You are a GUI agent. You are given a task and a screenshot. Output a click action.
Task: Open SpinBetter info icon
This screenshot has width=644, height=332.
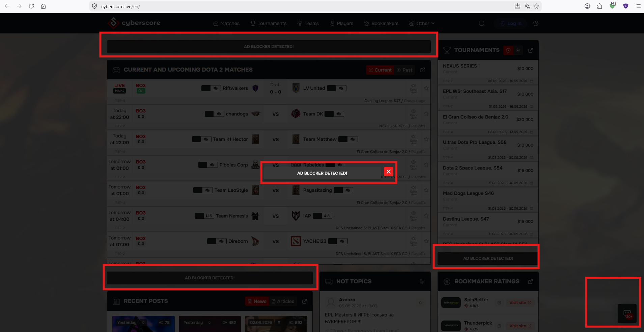499,303
